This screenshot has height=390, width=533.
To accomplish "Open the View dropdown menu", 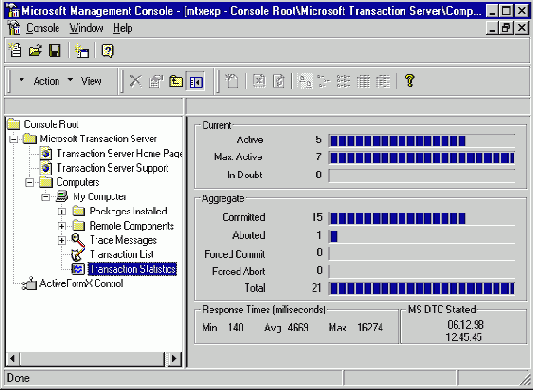I will point(85,81).
